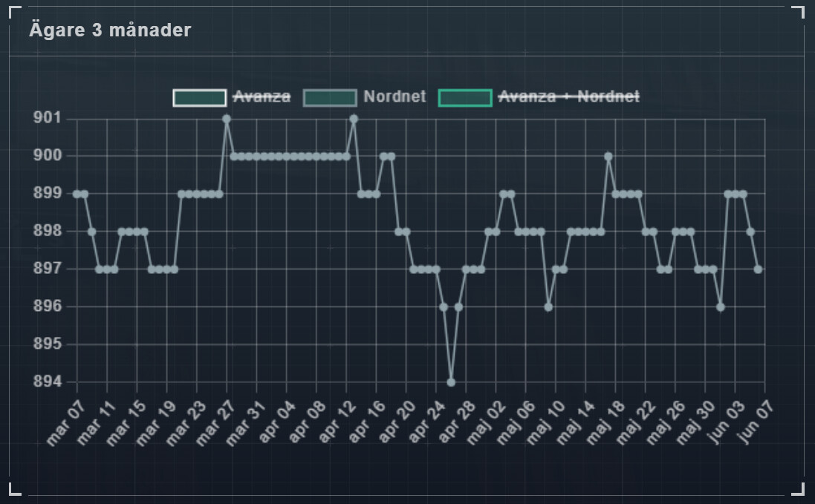Click the 901 y-axis label
This screenshot has width=815, height=504.
coord(48,119)
